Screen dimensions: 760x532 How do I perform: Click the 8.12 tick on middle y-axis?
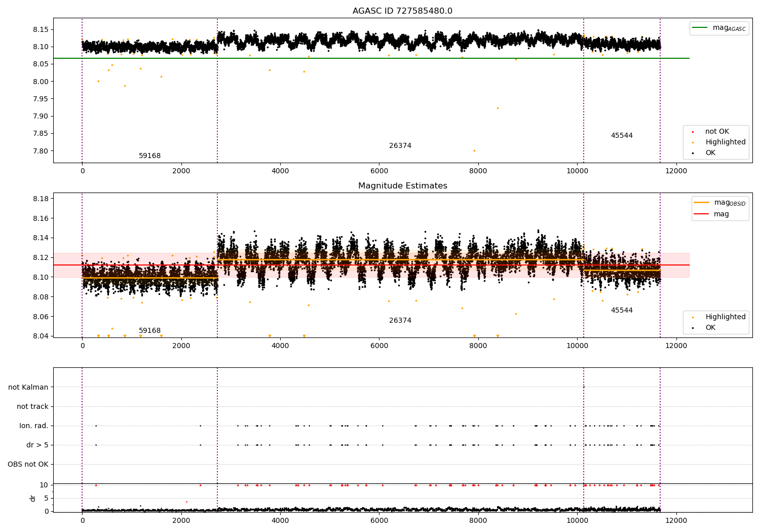41,258
